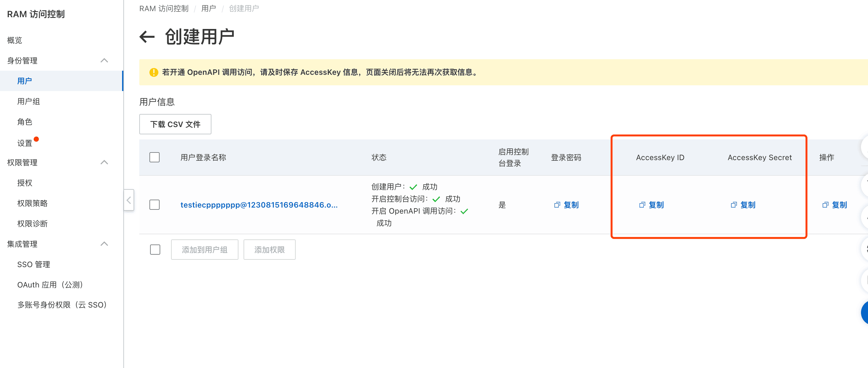Open the 用户组 menu item
The width and height of the screenshot is (868, 368).
(x=29, y=101)
